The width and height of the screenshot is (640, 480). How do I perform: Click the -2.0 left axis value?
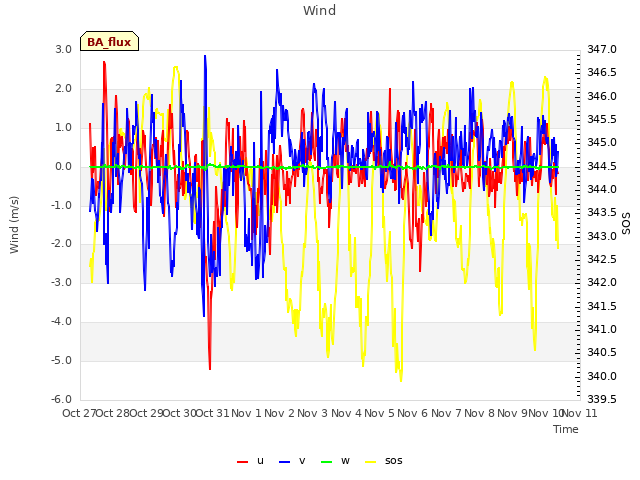62,244
